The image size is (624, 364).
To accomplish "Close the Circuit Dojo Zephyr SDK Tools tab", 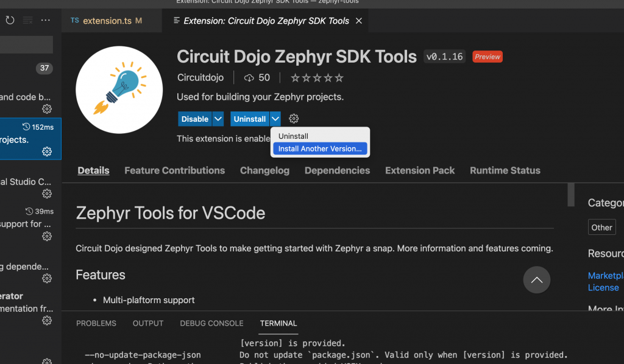I will [359, 21].
